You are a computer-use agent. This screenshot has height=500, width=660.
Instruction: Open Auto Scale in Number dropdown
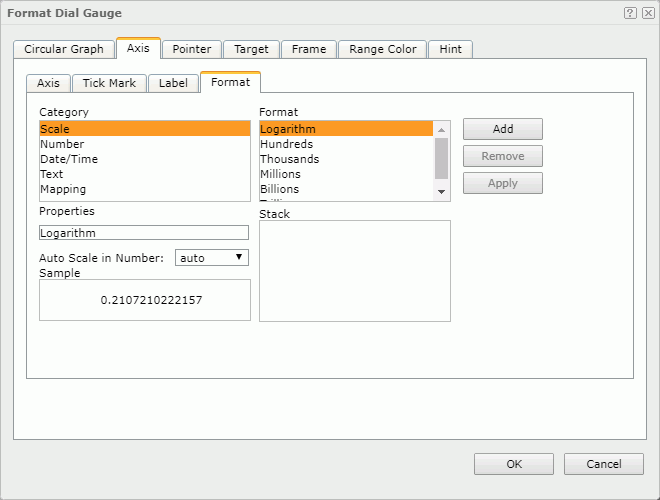pyautogui.click(x=212, y=258)
